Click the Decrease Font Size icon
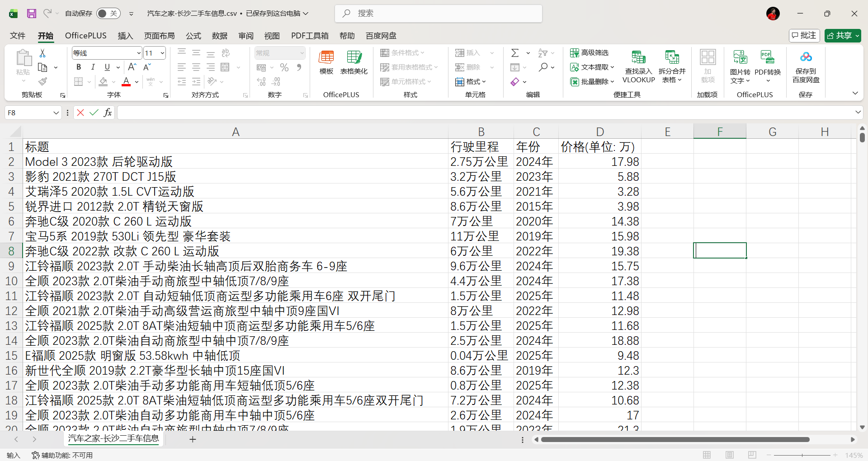This screenshot has height=461, width=868. click(x=147, y=67)
